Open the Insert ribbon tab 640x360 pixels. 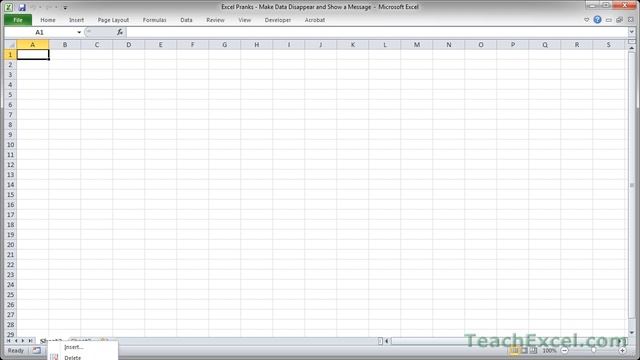(x=76, y=20)
